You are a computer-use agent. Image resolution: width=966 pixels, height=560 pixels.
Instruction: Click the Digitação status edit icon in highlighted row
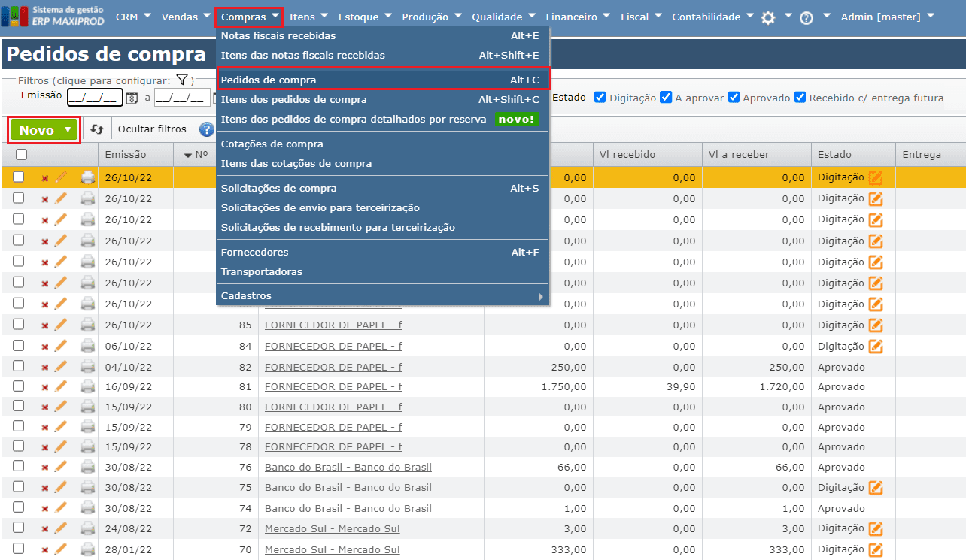click(876, 177)
